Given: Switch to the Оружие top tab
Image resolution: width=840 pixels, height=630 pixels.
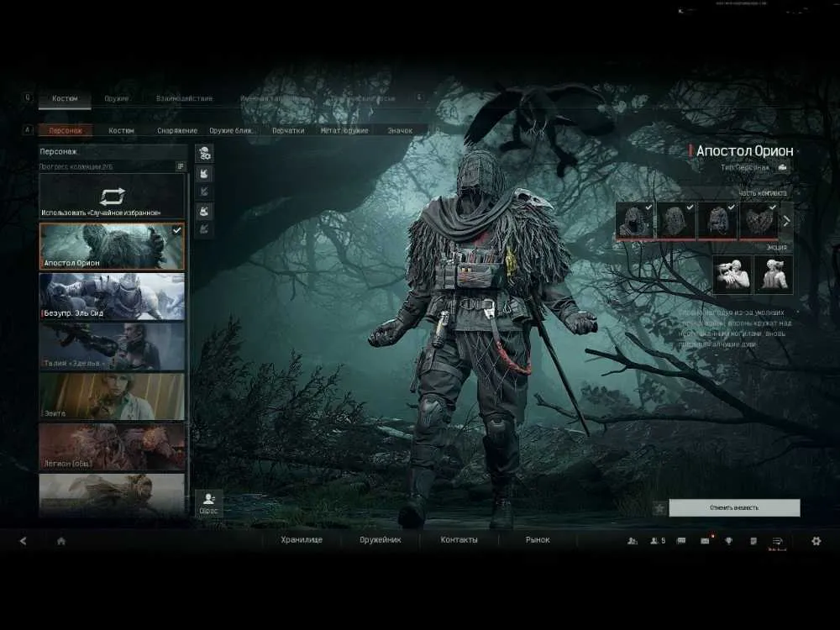Looking at the screenshot, I should 116,98.
